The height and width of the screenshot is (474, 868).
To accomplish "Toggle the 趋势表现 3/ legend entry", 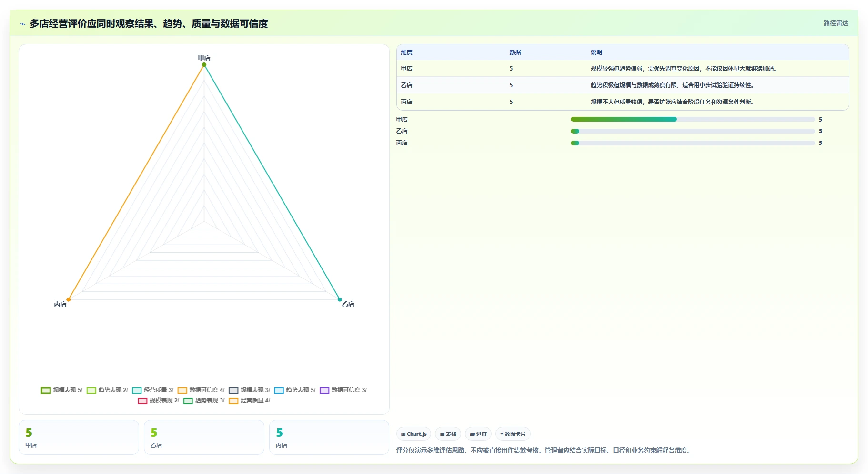I will tap(204, 401).
